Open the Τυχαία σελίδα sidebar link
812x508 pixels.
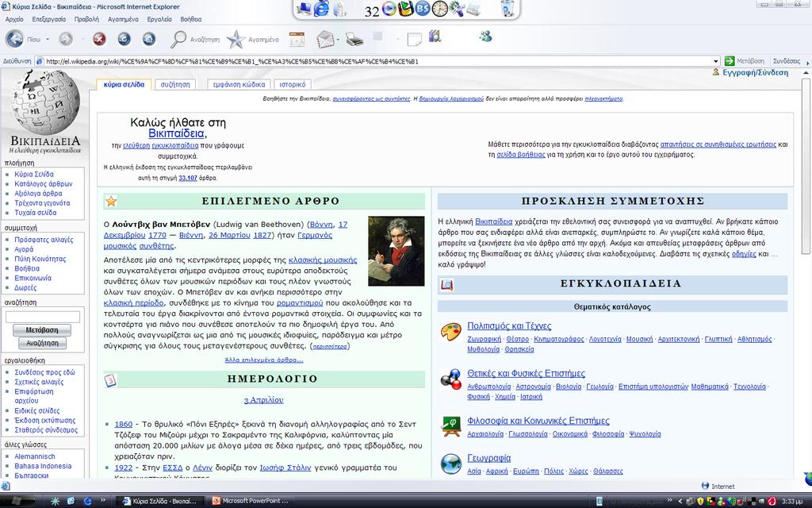click(35, 213)
